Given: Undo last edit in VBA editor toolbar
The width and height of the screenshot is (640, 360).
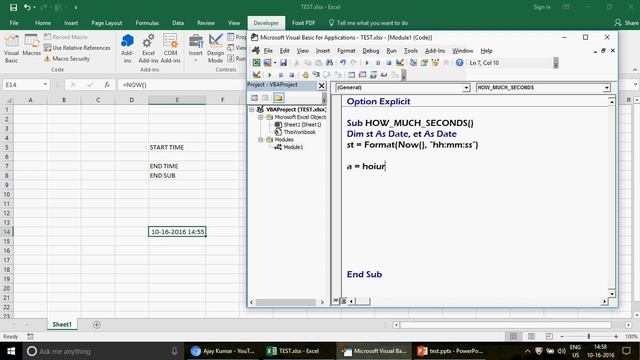Looking at the screenshot, I should [343, 63].
